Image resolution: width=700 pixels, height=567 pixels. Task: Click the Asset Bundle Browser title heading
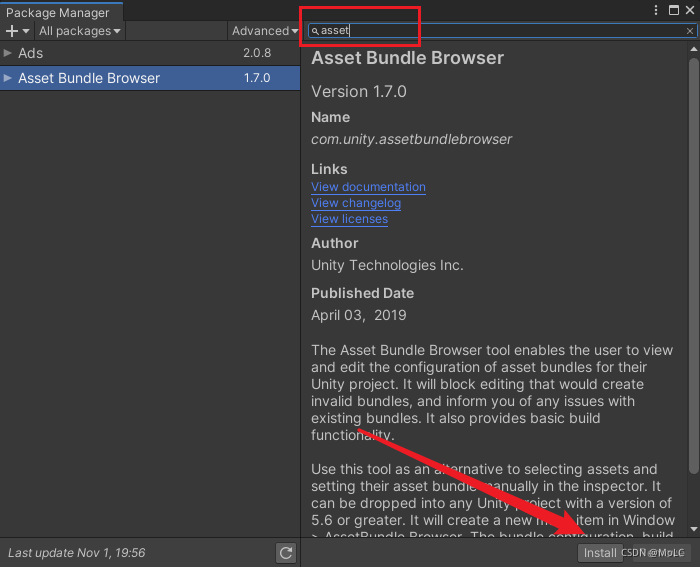[408, 58]
